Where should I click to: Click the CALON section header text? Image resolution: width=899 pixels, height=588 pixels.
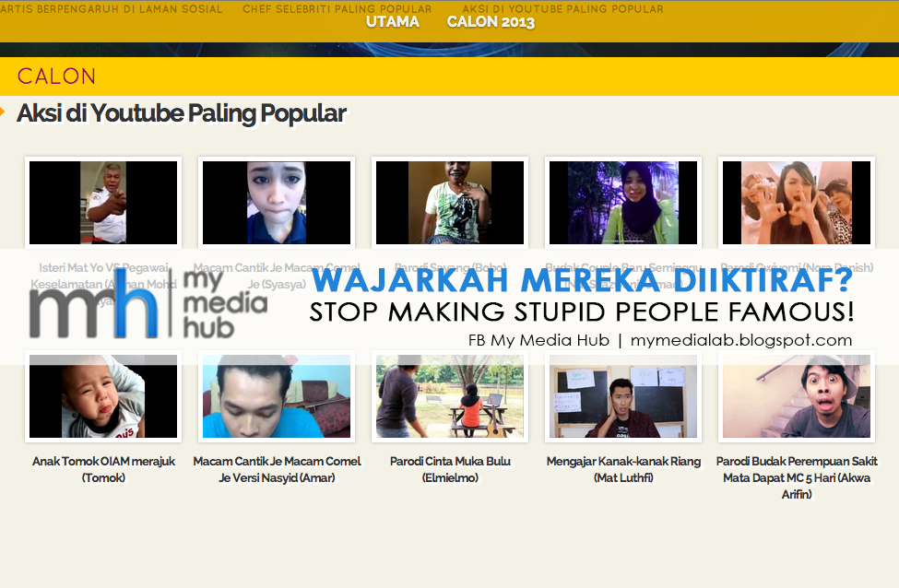[56, 76]
